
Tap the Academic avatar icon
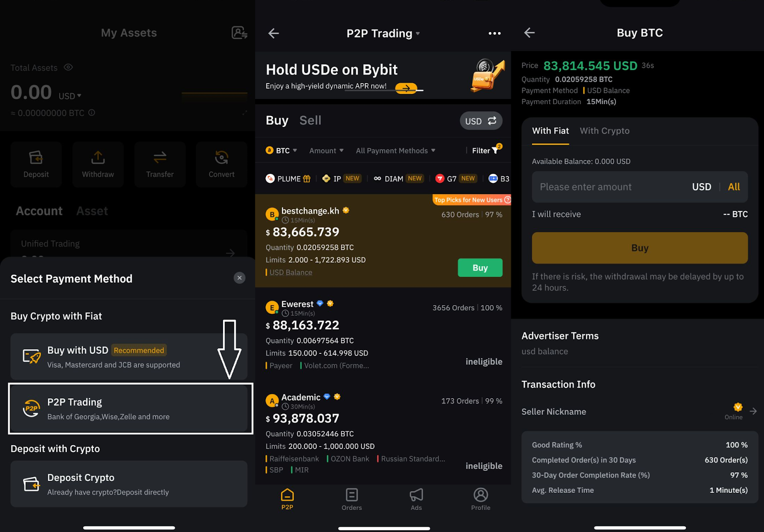272,401
